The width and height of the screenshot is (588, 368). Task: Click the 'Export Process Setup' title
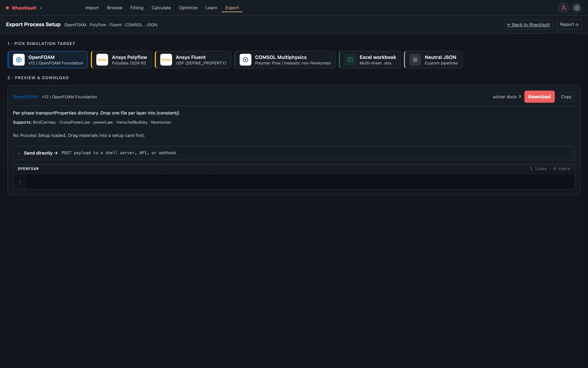(x=33, y=25)
